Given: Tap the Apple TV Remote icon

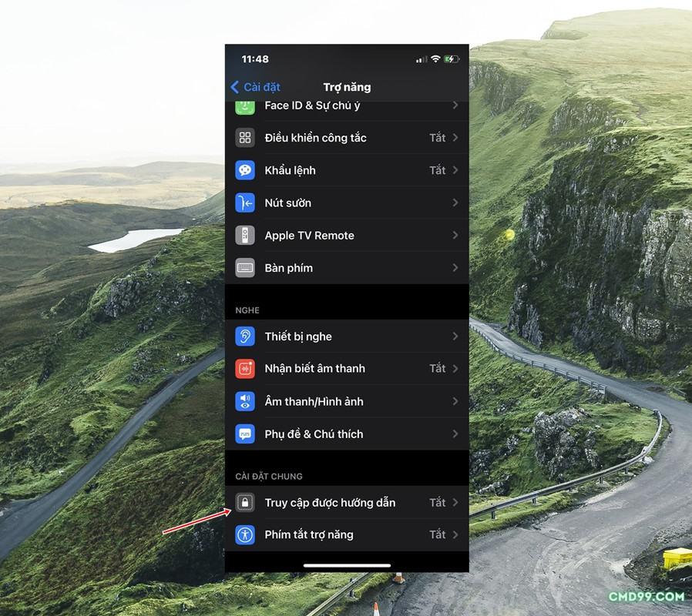Looking at the screenshot, I should [x=245, y=236].
